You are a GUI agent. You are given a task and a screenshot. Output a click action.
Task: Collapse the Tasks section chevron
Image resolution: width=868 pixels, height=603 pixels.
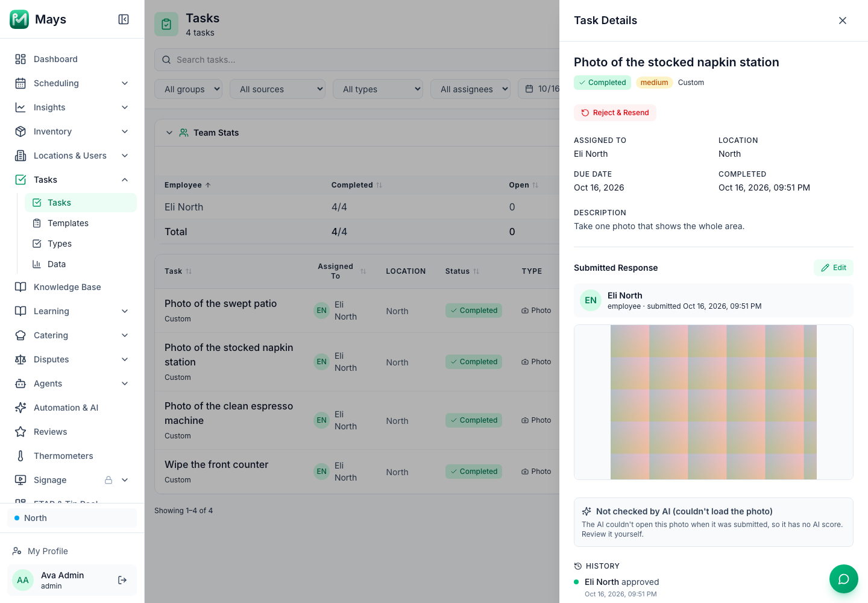125,180
